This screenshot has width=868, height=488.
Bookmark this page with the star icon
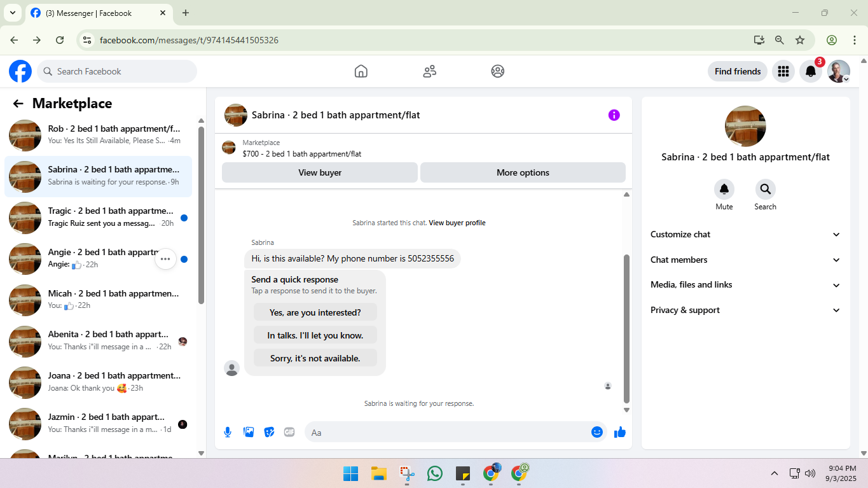(800, 40)
